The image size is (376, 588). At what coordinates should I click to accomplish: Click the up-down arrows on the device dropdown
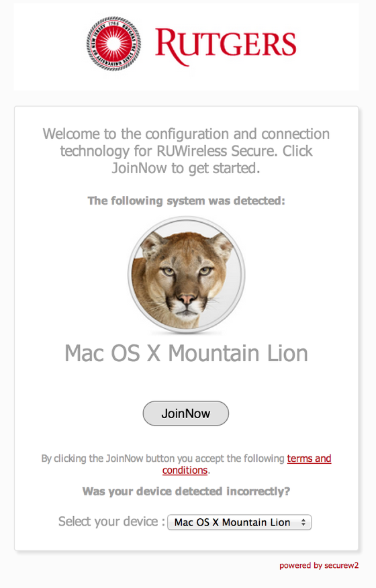point(303,522)
